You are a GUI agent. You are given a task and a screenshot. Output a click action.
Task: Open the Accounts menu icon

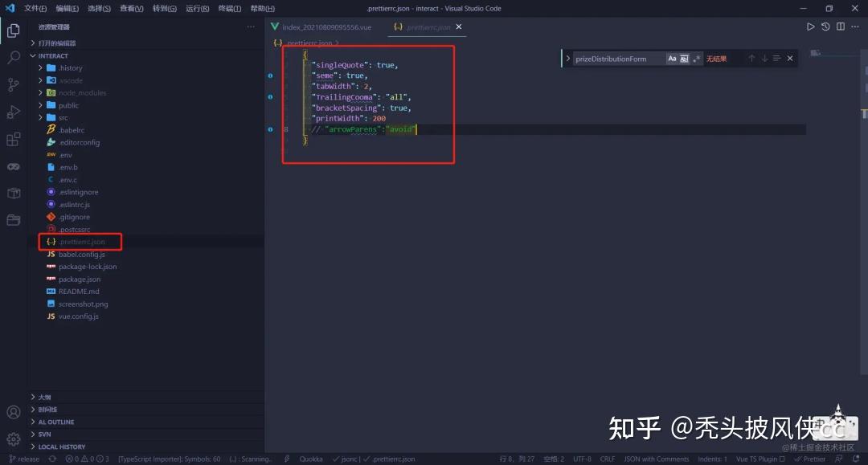(14, 413)
